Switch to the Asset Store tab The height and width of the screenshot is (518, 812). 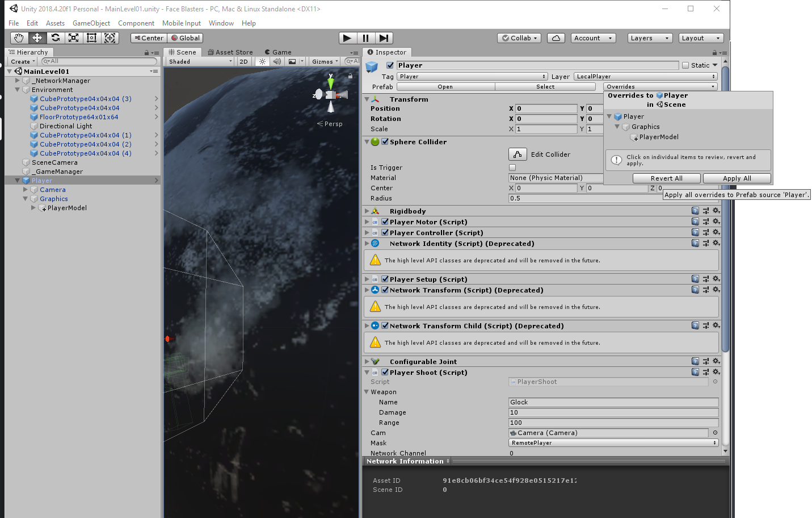(x=230, y=52)
